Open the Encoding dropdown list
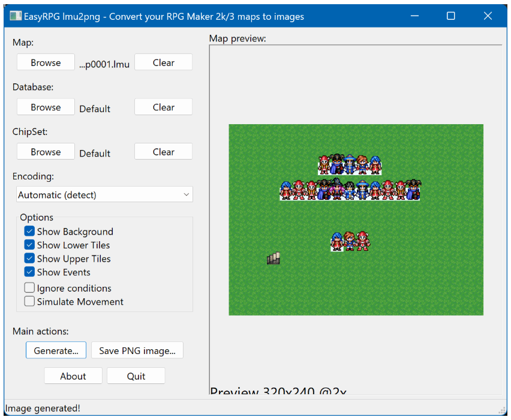 click(x=104, y=194)
